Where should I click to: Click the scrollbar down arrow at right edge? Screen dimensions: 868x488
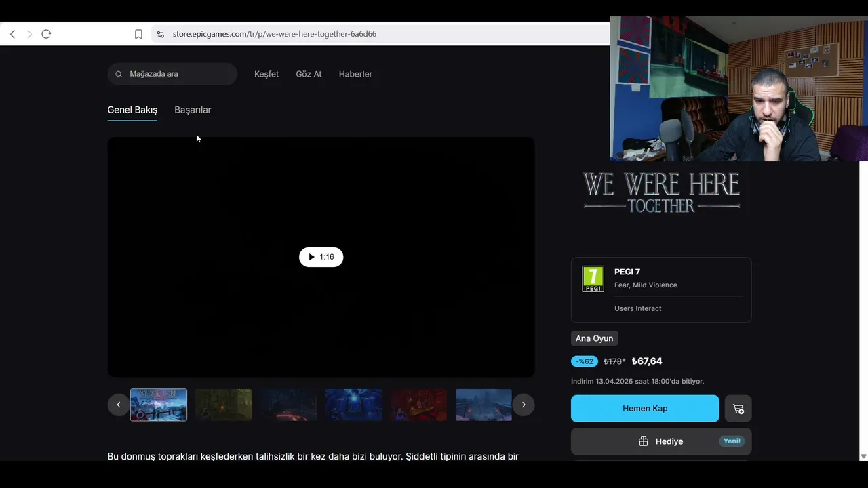pyautogui.click(x=863, y=456)
